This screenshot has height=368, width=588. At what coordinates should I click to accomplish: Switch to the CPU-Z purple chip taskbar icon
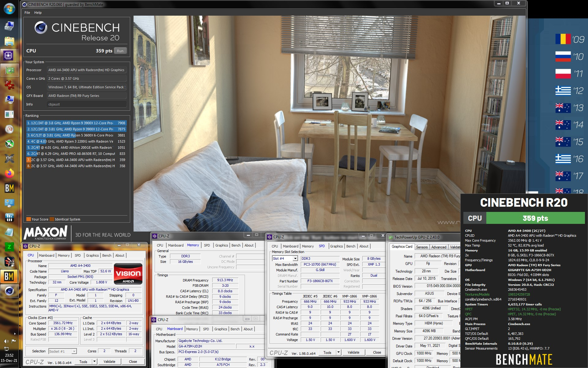(9, 56)
